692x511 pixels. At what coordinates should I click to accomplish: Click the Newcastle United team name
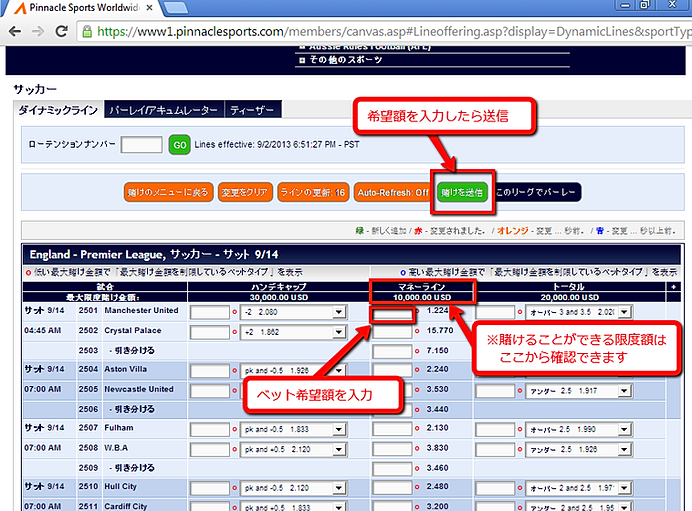coord(139,389)
